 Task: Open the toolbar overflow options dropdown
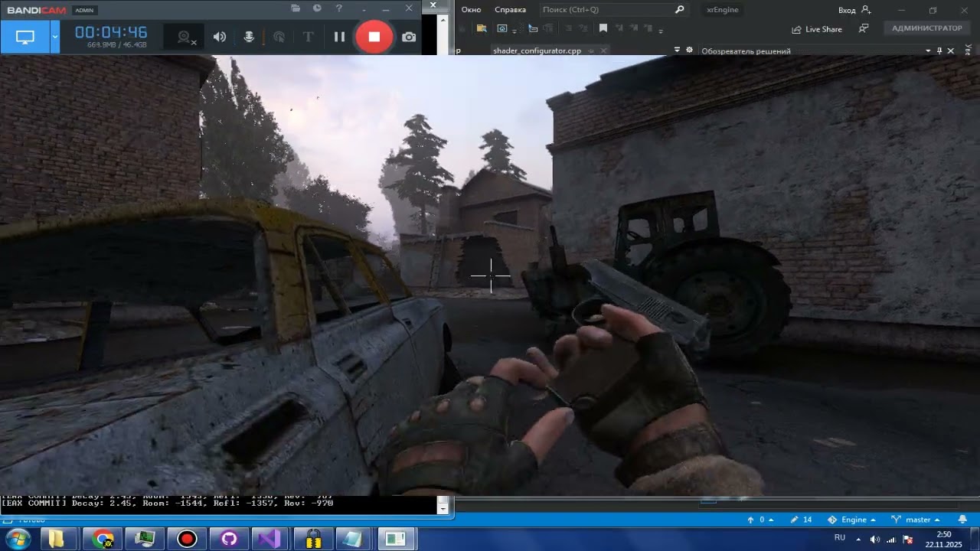(661, 31)
